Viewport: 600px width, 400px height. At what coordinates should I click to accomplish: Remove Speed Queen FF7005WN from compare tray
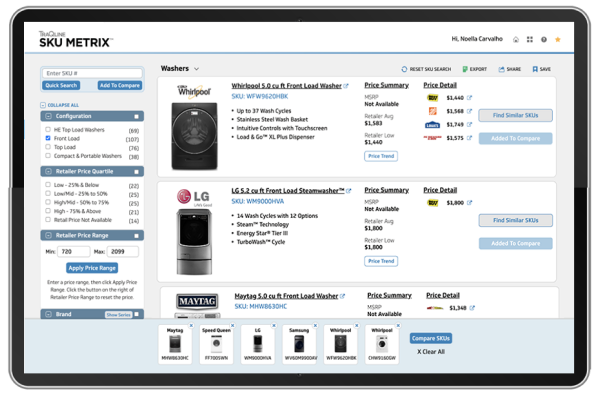(233, 325)
